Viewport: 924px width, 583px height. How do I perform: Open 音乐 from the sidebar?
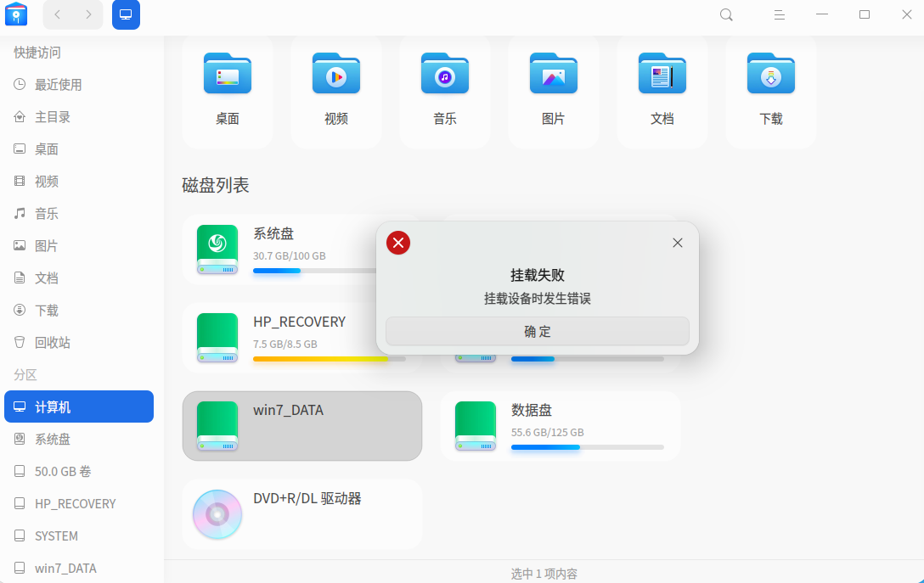pyautogui.click(x=79, y=214)
